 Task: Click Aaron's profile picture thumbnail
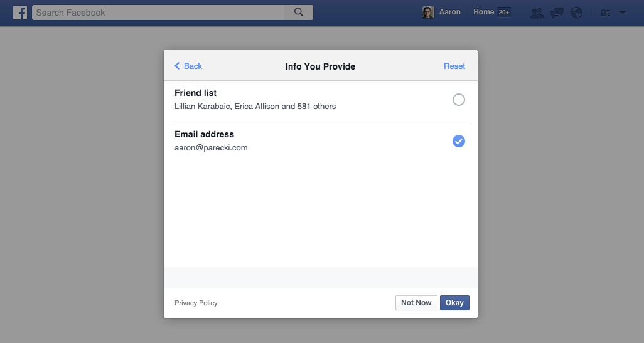click(428, 13)
